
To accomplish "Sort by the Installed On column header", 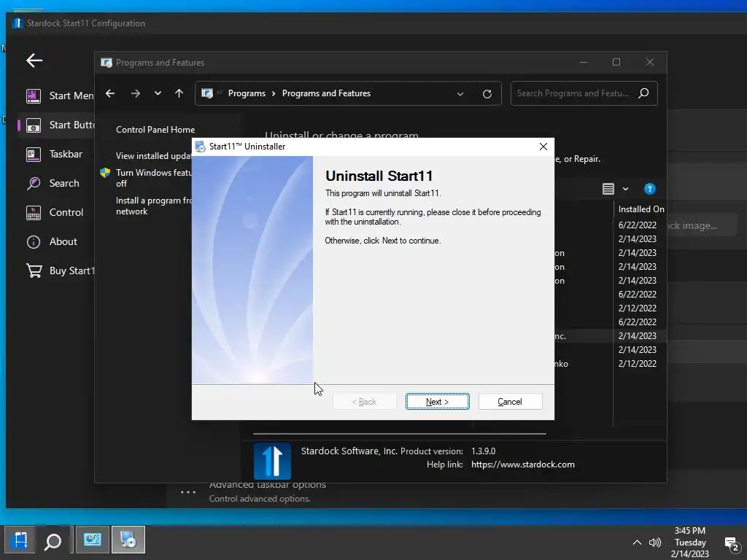I will [x=640, y=209].
